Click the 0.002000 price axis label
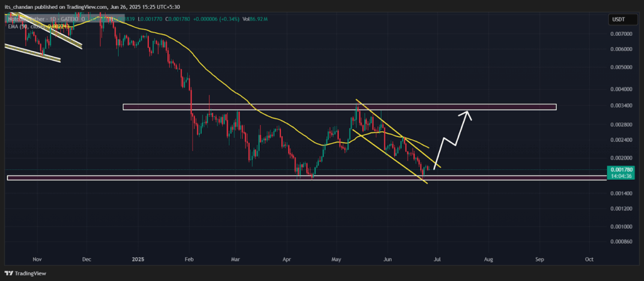 coord(621,158)
